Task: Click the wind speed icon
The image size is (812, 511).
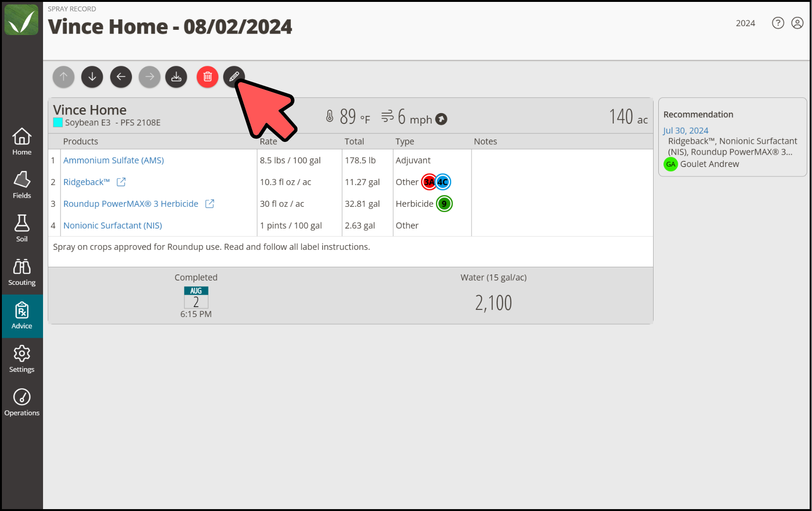Action: (x=387, y=116)
